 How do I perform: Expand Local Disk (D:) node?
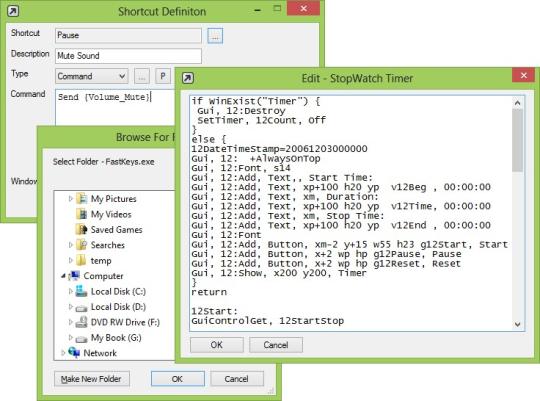71,307
